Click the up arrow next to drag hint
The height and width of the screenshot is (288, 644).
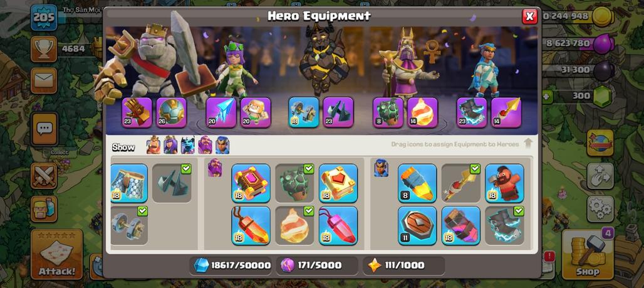528,144
